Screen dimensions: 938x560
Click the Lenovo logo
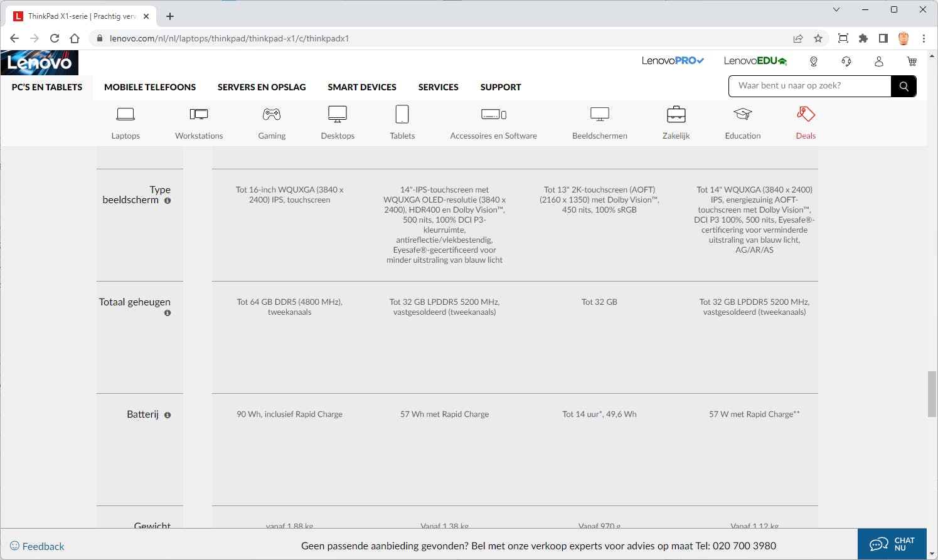click(x=40, y=63)
